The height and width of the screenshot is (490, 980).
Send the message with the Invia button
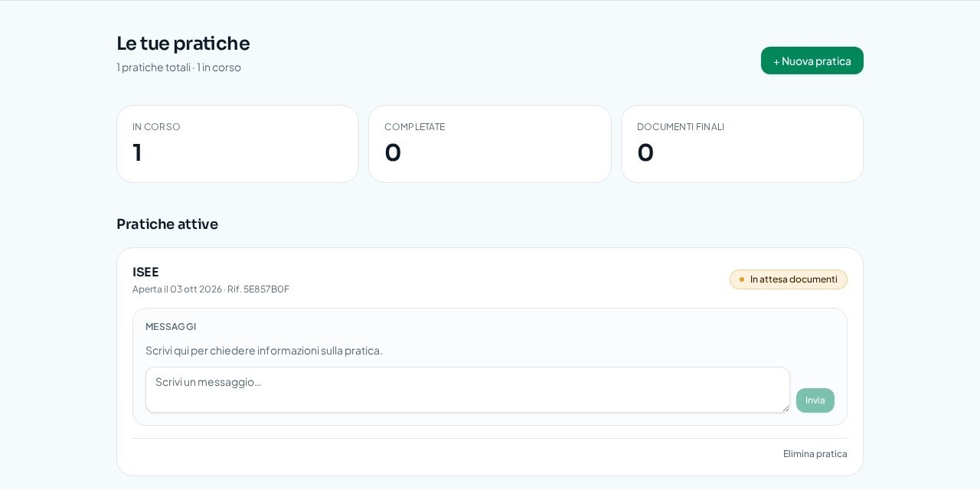pos(815,400)
